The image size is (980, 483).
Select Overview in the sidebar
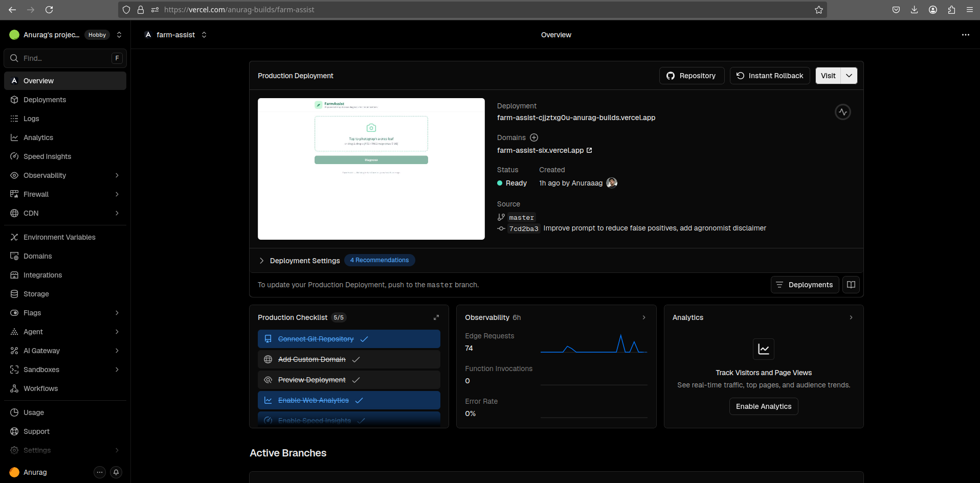coord(65,81)
